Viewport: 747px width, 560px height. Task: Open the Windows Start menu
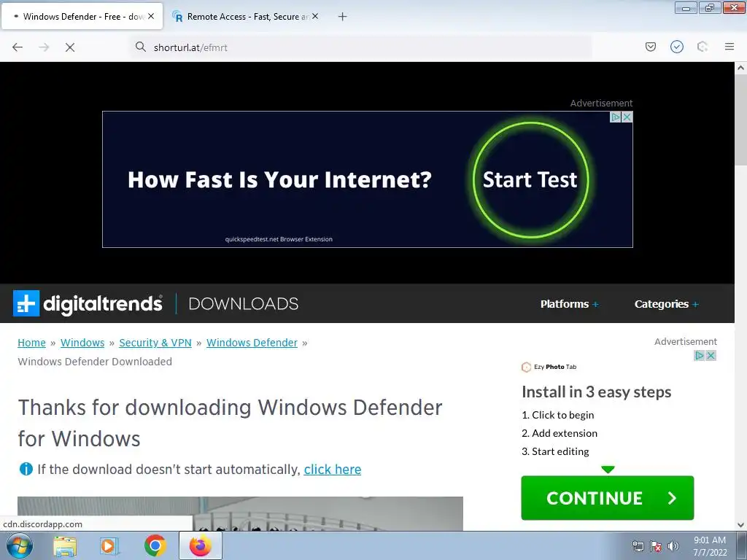19,545
